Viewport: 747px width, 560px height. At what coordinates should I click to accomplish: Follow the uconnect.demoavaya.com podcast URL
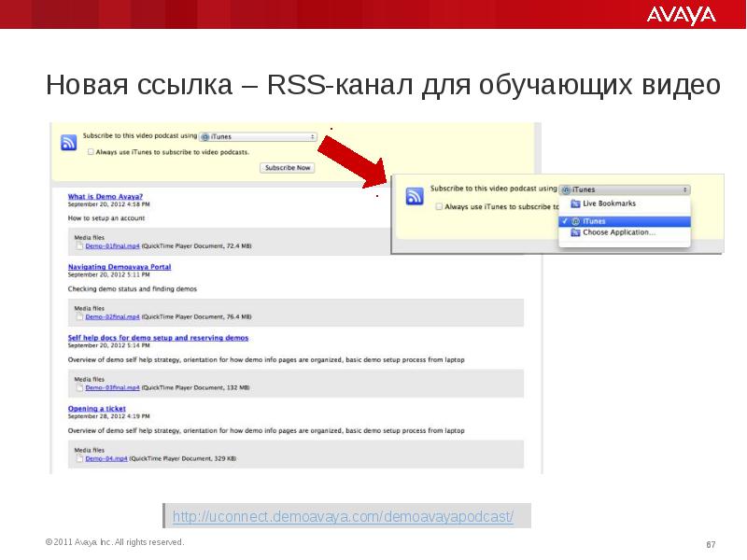click(344, 517)
